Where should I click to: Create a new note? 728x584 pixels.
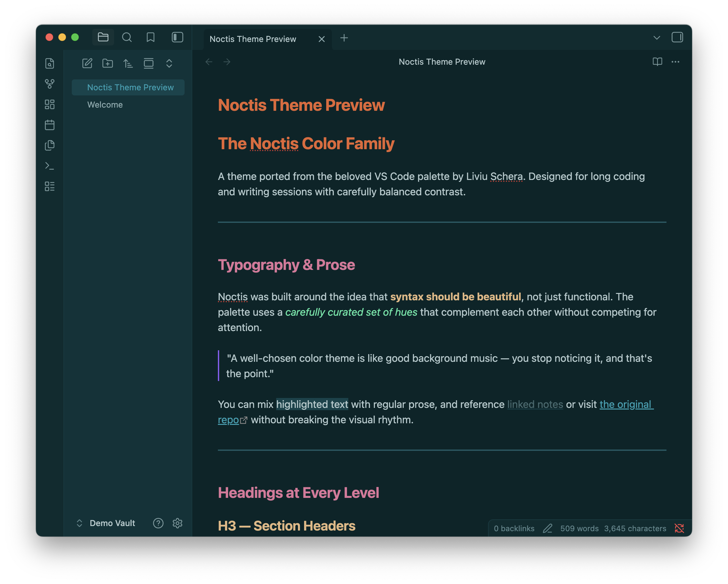(x=87, y=63)
